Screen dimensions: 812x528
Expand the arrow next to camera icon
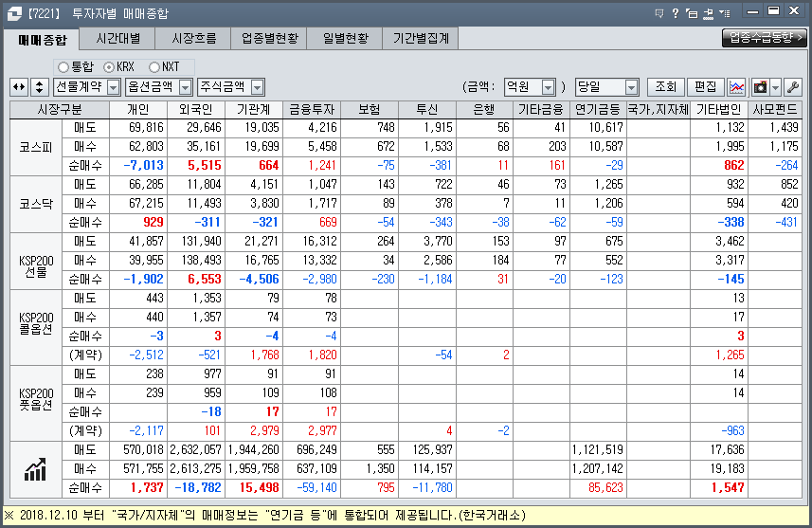(775, 87)
